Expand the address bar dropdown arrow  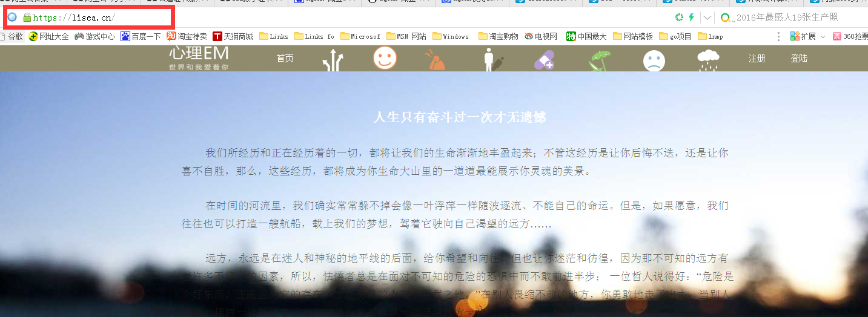point(707,18)
